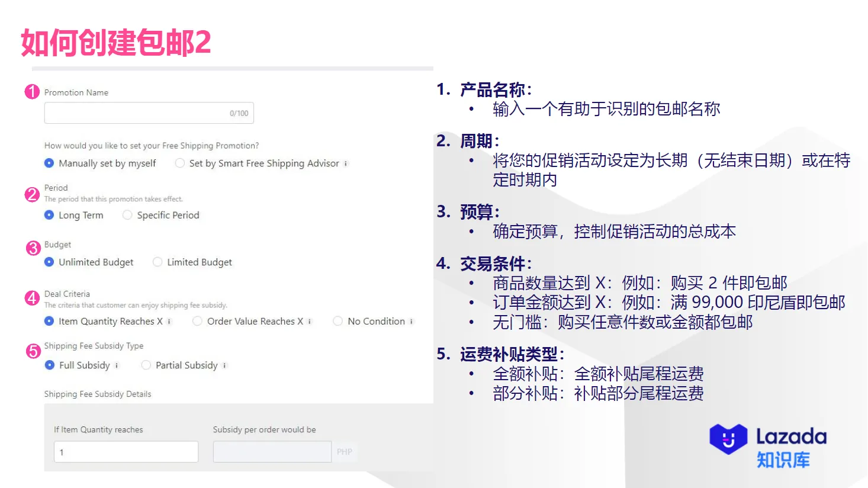Click the If Item Quantity reaches field
This screenshot has height=488, width=868.
[126, 451]
